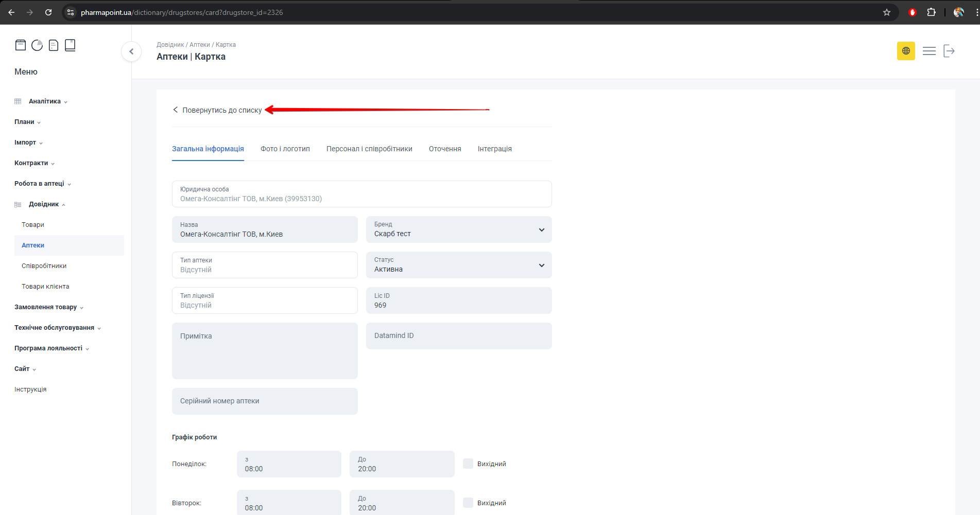This screenshot has height=515, width=980.
Task: Collapse the sidebar with the round arrow button
Action: pos(131,51)
